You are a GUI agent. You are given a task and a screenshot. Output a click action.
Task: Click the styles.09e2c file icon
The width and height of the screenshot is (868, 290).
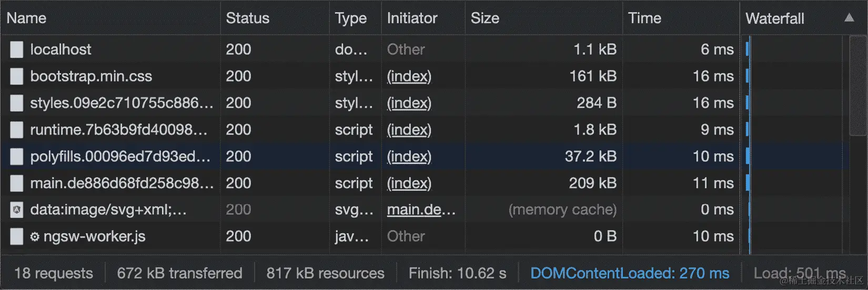(17, 103)
